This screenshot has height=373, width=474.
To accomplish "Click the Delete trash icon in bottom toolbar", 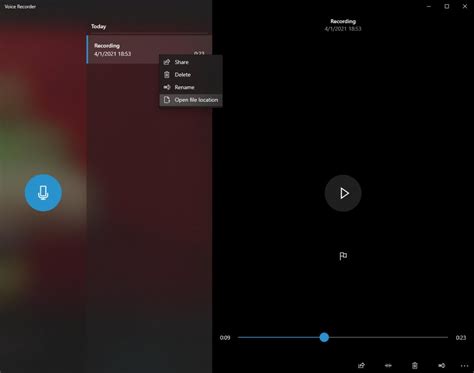I will 415,366.
